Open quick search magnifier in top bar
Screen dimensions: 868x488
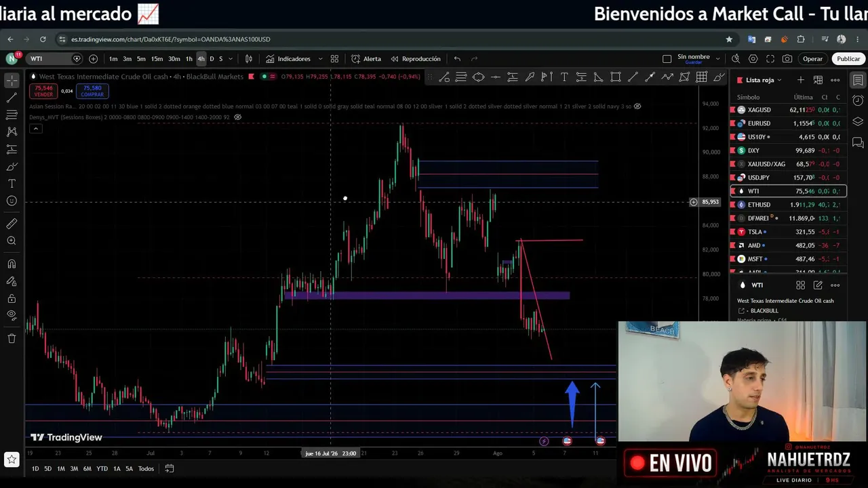pos(736,59)
